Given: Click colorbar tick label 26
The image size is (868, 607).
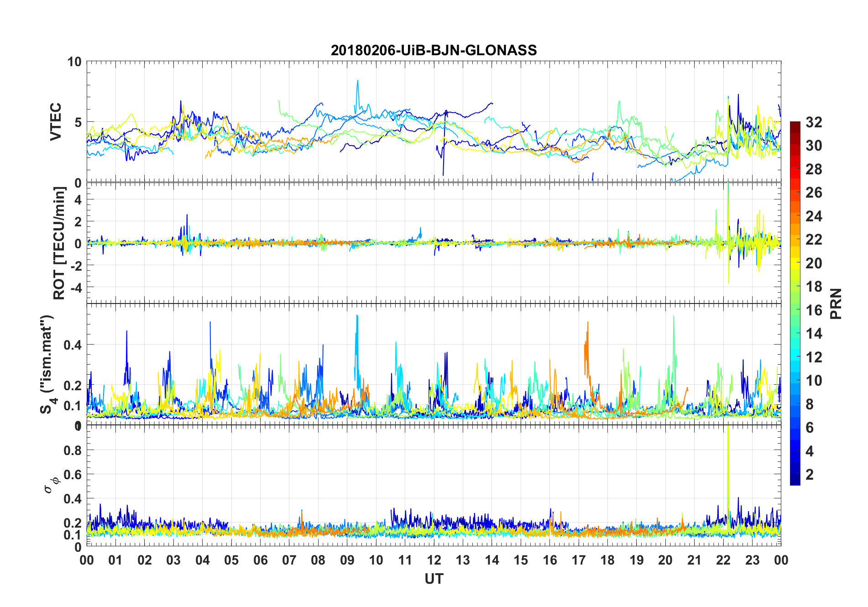Looking at the screenshot, I should tap(814, 193).
